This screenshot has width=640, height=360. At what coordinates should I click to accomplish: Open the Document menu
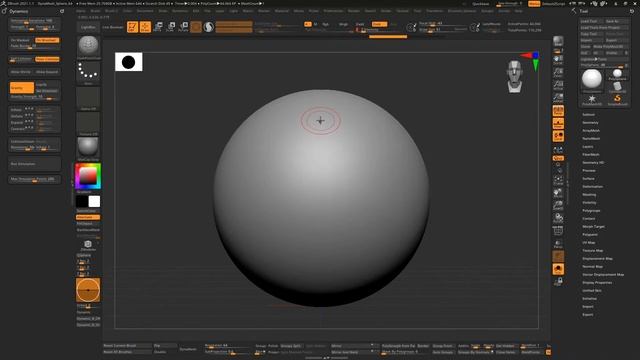[x=145, y=11]
